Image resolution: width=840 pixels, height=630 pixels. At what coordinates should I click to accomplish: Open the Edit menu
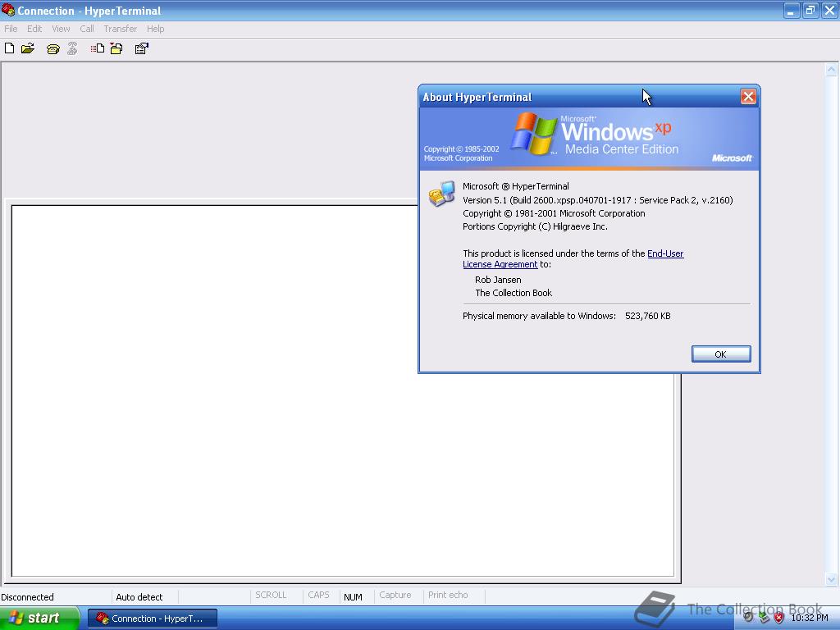coord(34,29)
